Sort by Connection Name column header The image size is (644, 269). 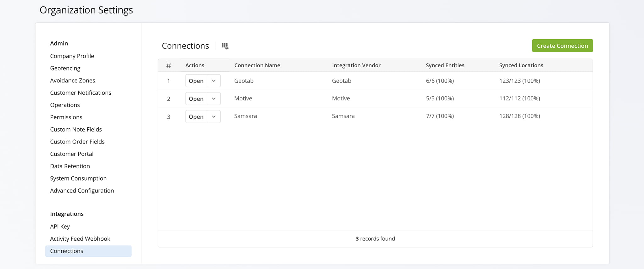point(257,65)
